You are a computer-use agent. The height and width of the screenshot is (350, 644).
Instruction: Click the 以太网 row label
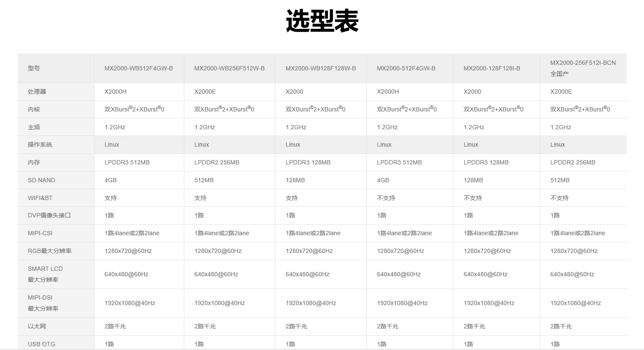tap(37, 326)
